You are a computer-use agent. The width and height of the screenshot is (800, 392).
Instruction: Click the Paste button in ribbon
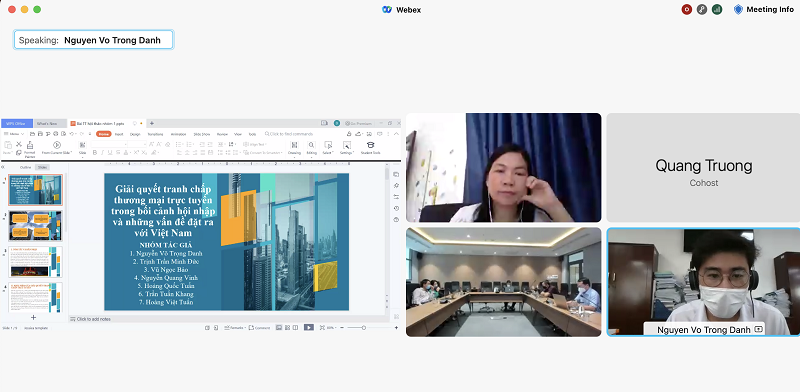8,149
